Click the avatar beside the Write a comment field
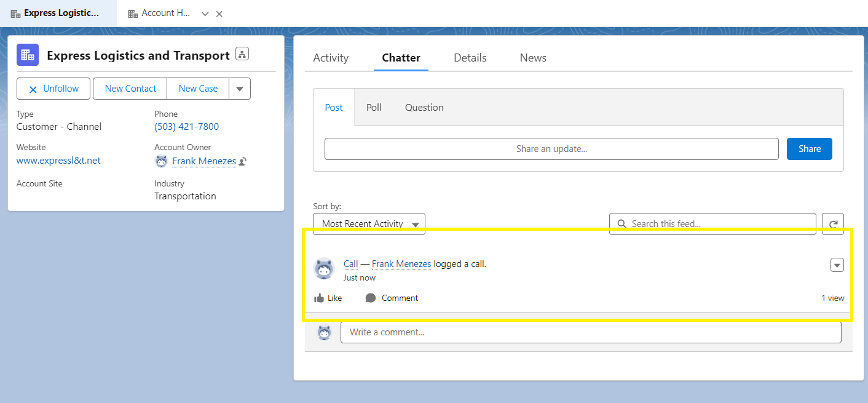The width and height of the screenshot is (868, 403). pos(324,333)
